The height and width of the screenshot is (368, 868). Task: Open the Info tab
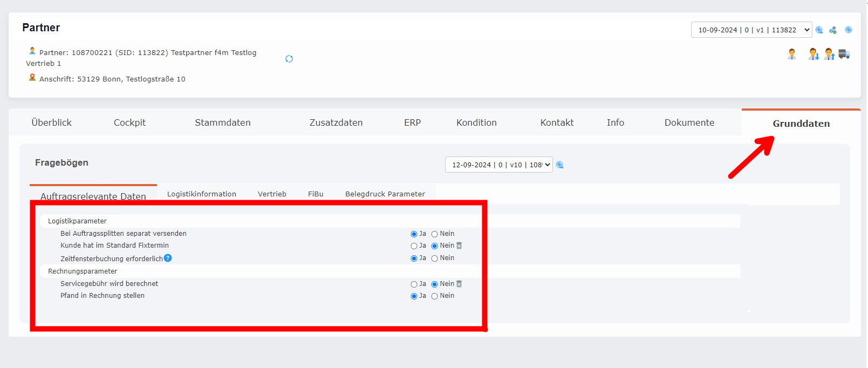(616, 122)
